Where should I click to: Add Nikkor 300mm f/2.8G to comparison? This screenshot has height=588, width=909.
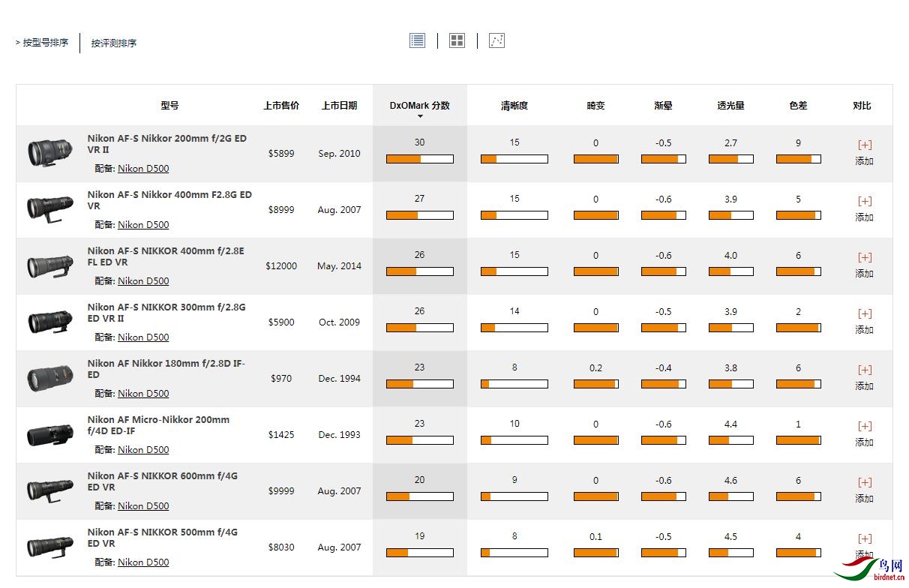[864, 313]
